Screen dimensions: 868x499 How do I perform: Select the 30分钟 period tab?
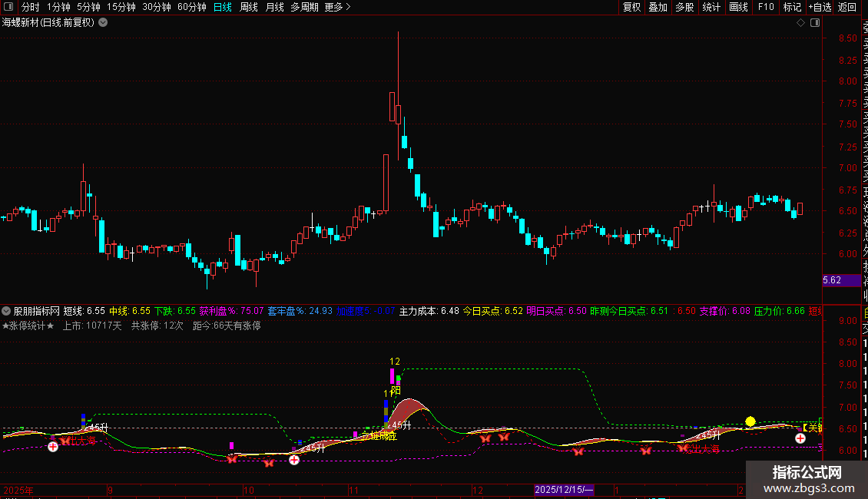[157, 7]
